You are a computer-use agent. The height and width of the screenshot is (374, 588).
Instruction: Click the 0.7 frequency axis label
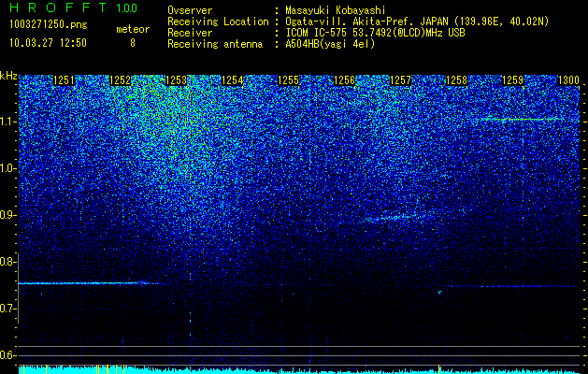(7, 309)
